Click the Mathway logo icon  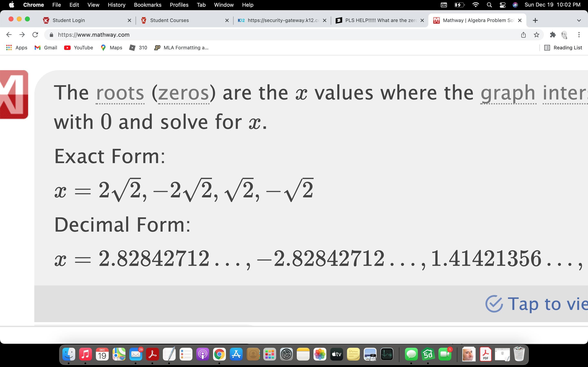14,94
